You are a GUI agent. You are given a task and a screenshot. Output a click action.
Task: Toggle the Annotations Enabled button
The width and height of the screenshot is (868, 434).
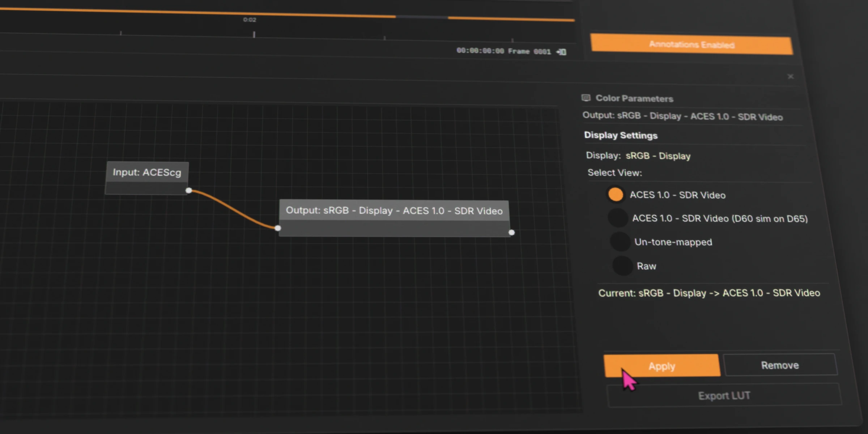(x=691, y=44)
